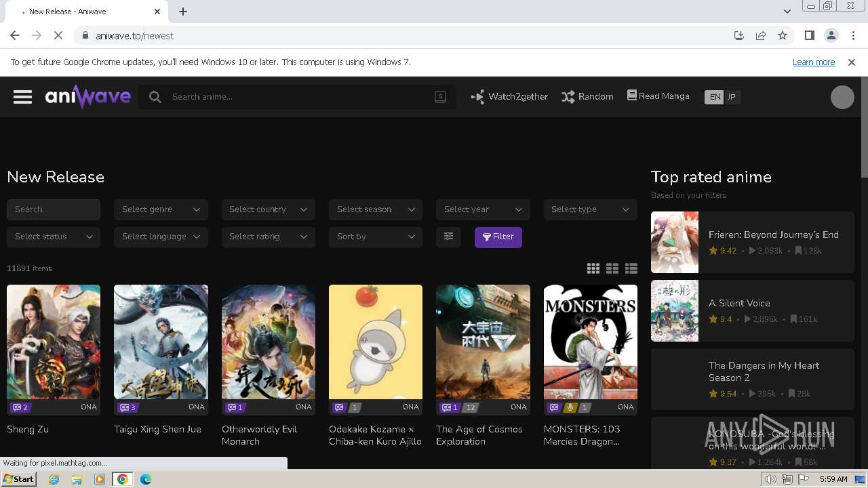This screenshot has width=868, height=488.
Task: Open Microsoft Edge from taskbar
Action: [146, 479]
